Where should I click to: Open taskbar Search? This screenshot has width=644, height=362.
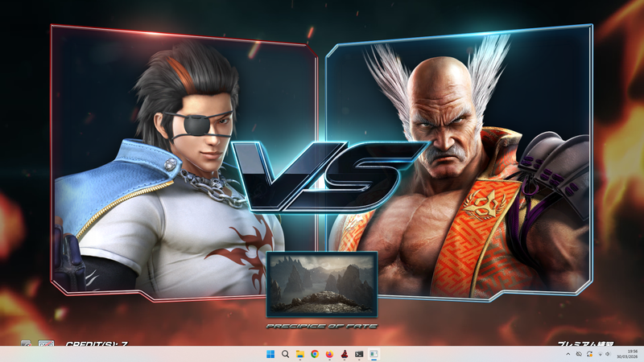click(285, 354)
